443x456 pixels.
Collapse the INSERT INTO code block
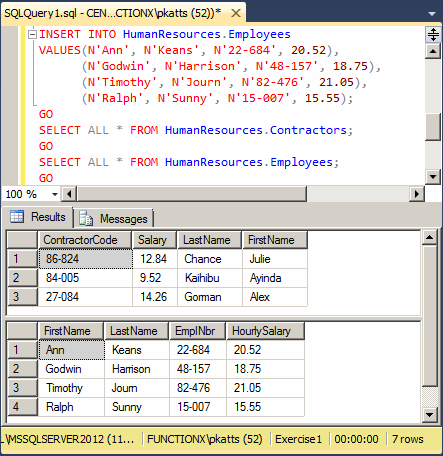[32, 34]
